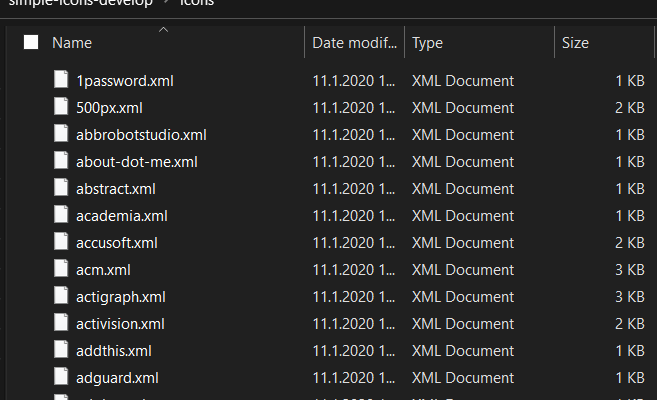Click the abbrobotstudio.xml file icon

(x=61, y=134)
